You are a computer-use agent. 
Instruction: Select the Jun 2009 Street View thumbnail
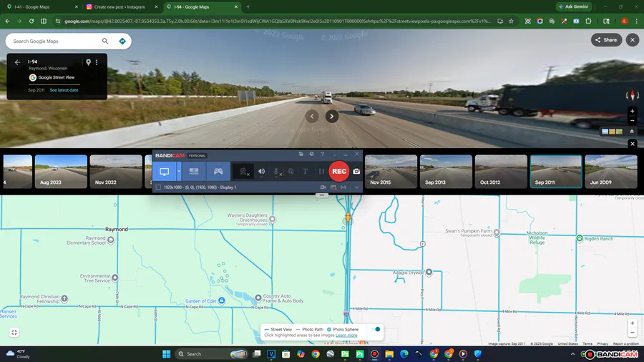(611, 172)
